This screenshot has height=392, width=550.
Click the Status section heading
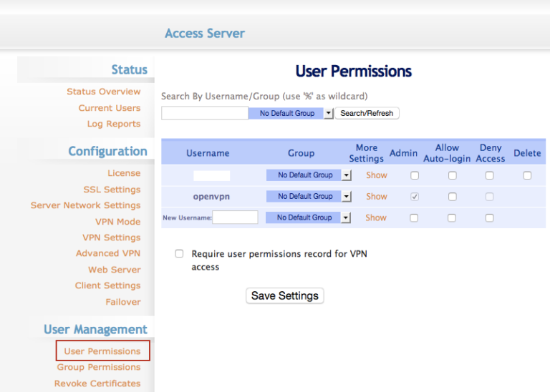click(x=130, y=69)
